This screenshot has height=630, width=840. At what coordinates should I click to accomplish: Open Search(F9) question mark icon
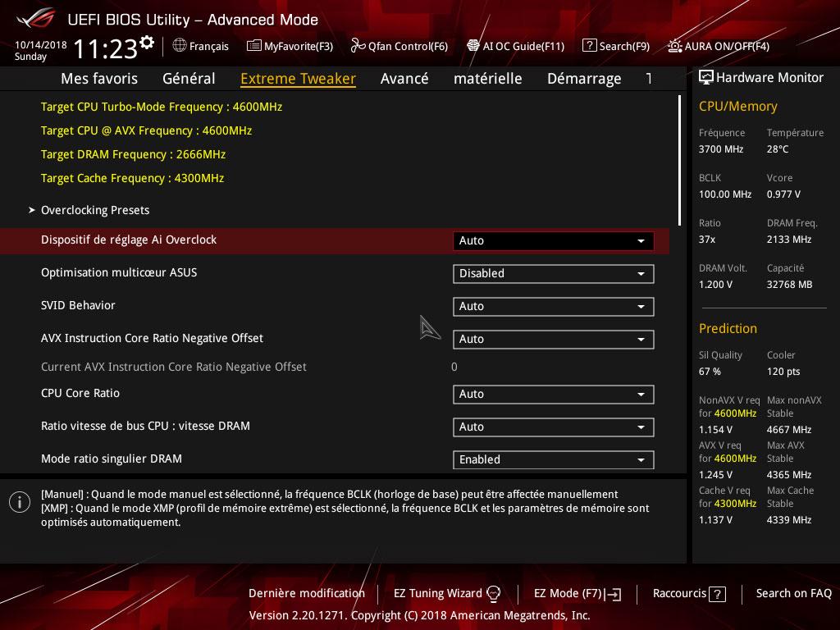[589, 46]
